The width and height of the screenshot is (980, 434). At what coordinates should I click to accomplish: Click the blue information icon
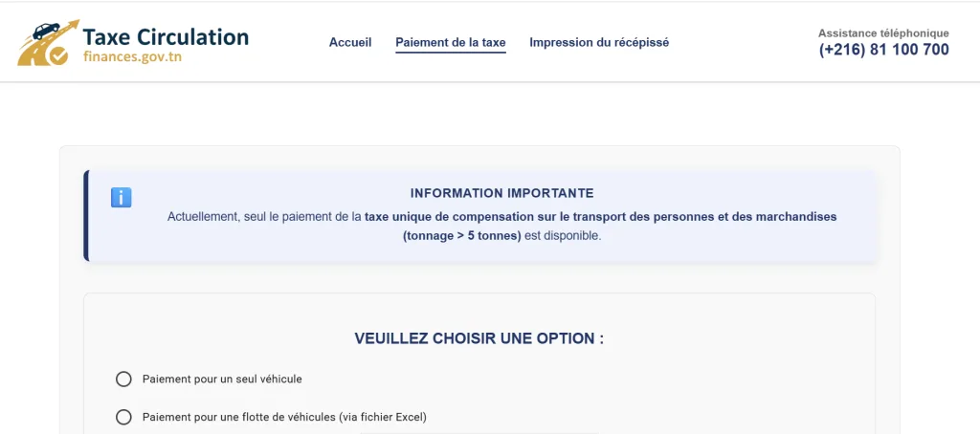coord(122,198)
